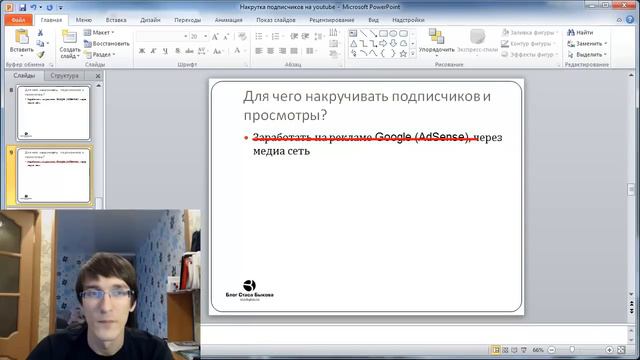Select the Text Box shape

pos(353,33)
